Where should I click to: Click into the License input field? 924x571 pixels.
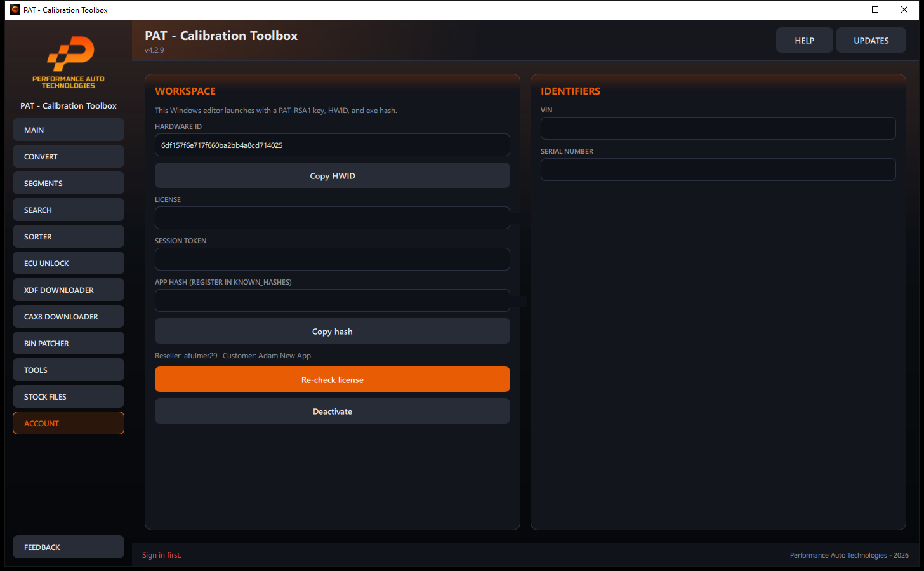coord(333,218)
